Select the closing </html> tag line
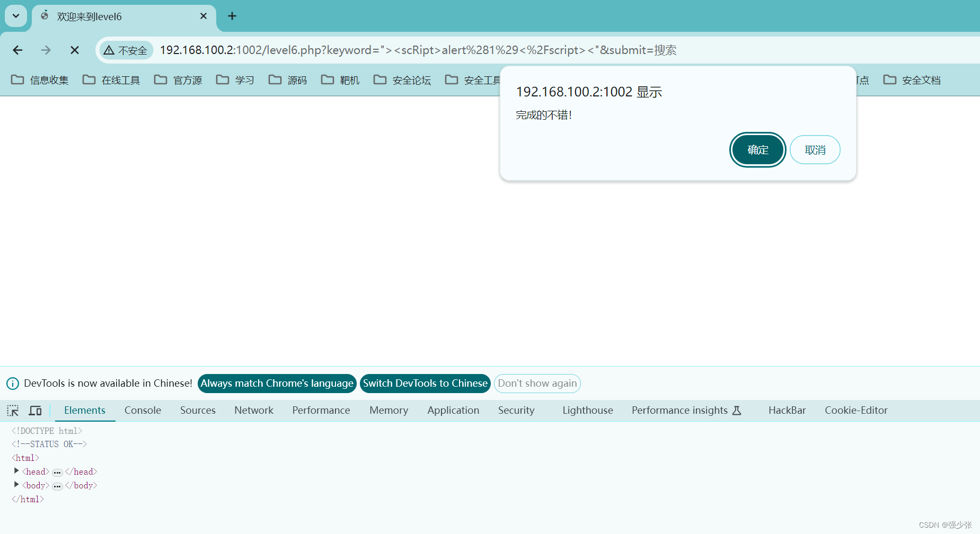 (x=28, y=499)
